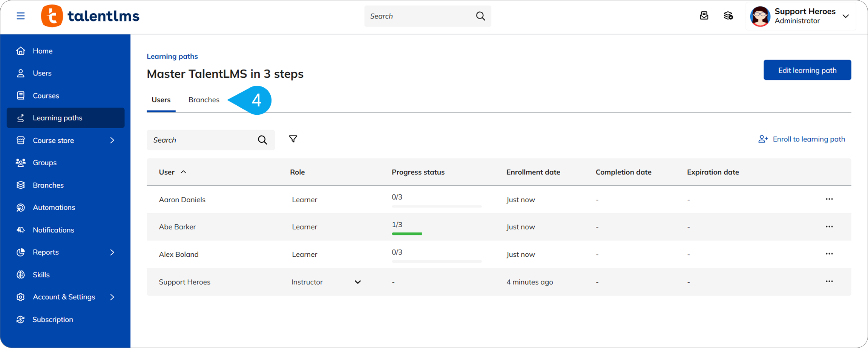This screenshot has height=348, width=868.
Task: Click the filter funnel icon
Action: tap(293, 139)
